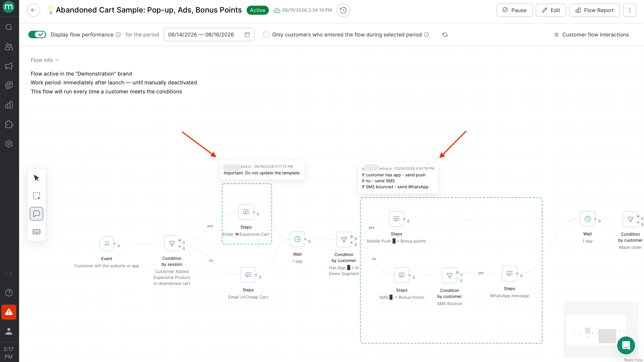The height and width of the screenshot is (362, 644).
Task: Click the Has App condition filter node
Action: [x=344, y=239]
